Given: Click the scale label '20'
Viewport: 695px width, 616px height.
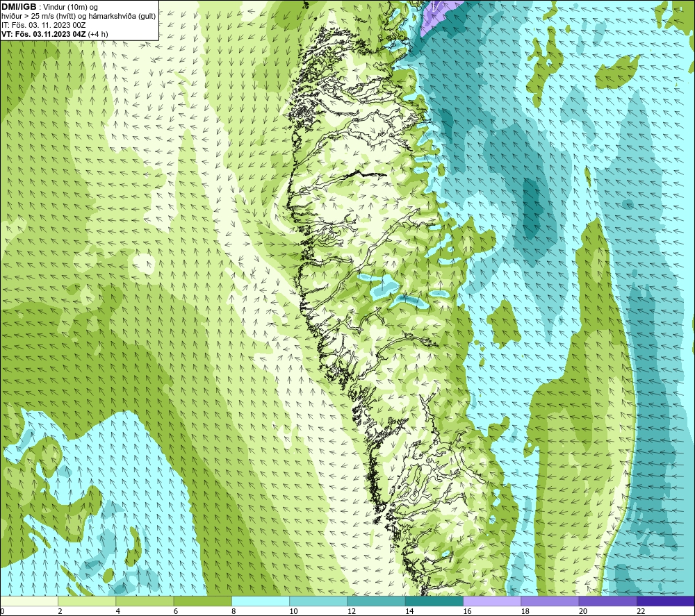Looking at the screenshot, I should click(583, 611).
